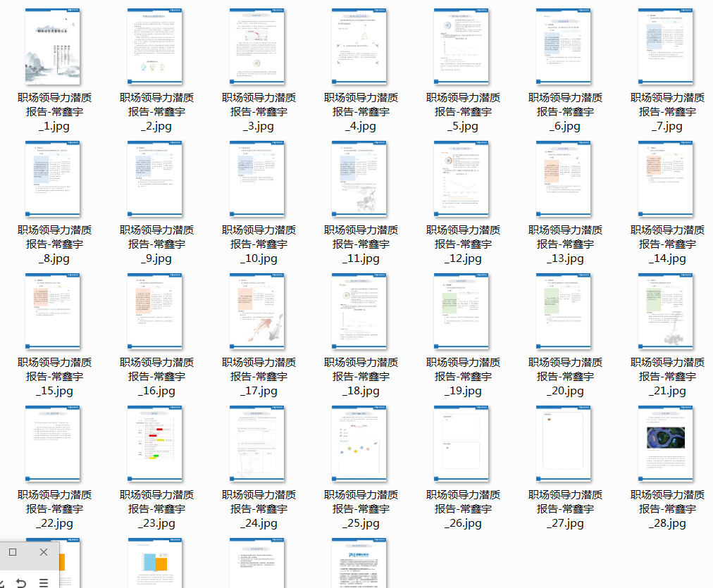Click file name label of 职场领导力潜质报告-常鑫宇_26.jpg
713x588 pixels.
pyautogui.click(x=462, y=509)
